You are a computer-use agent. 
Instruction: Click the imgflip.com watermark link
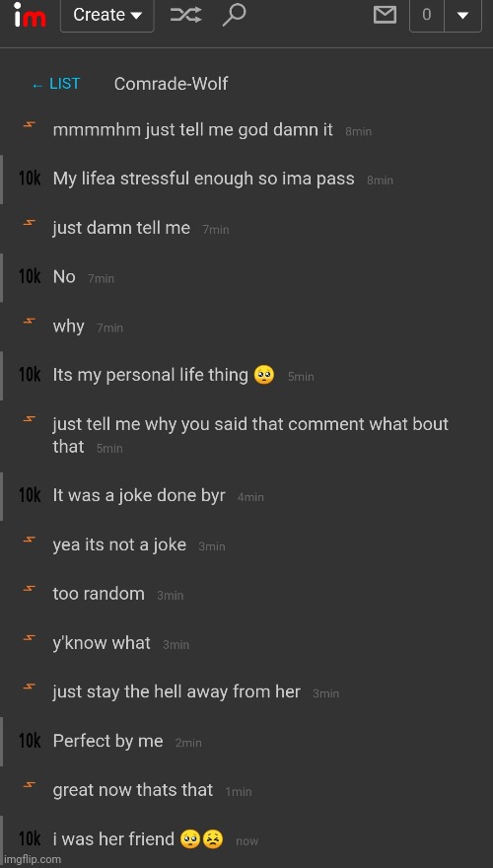pyautogui.click(x=32, y=860)
